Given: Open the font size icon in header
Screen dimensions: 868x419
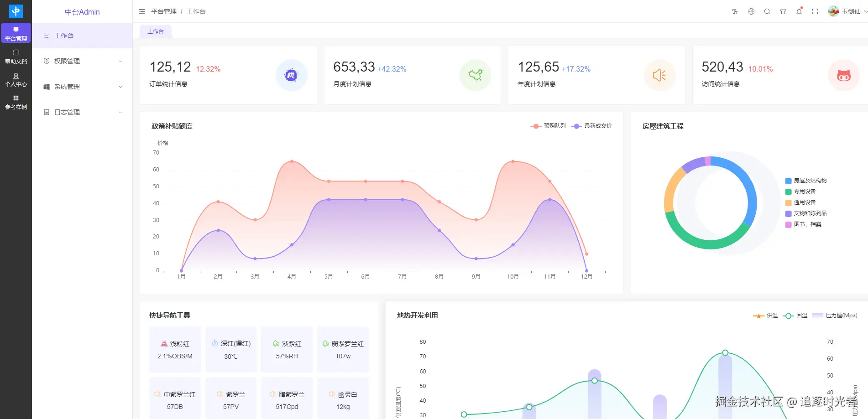Looking at the screenshot, I should 735,11.
